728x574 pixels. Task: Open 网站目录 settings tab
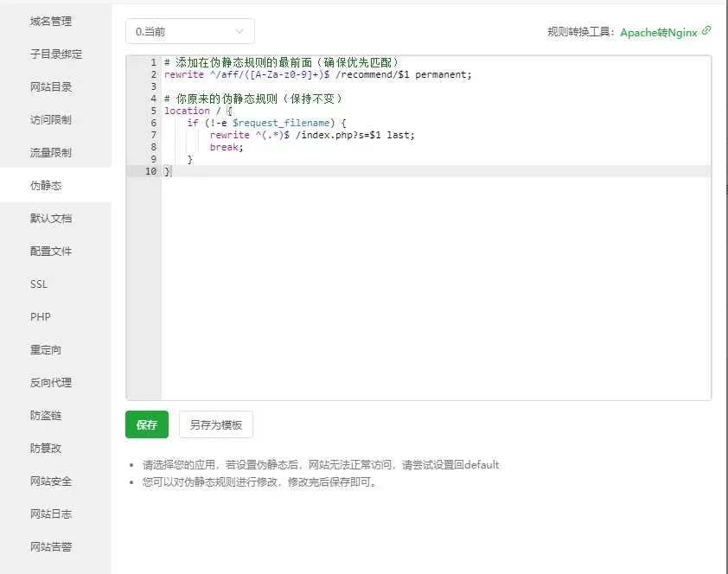[51, 86]
